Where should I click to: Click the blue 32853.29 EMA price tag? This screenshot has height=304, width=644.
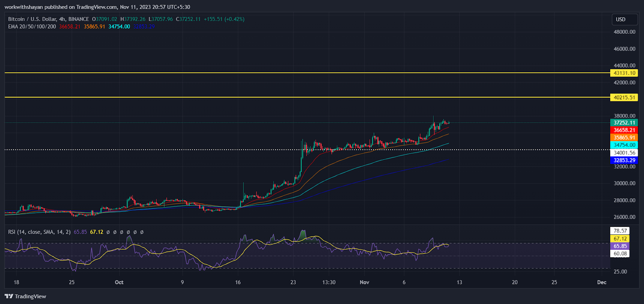coord(624,160)
